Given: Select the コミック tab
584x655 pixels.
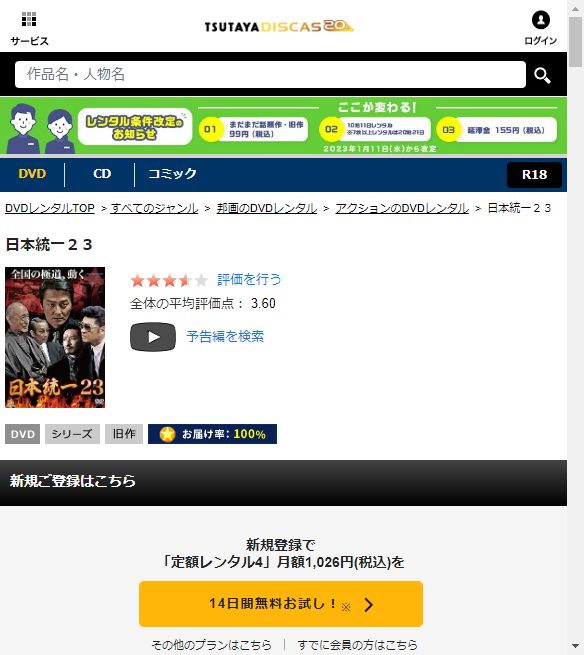Looking at the screenshot, I should tap(172, 174).
